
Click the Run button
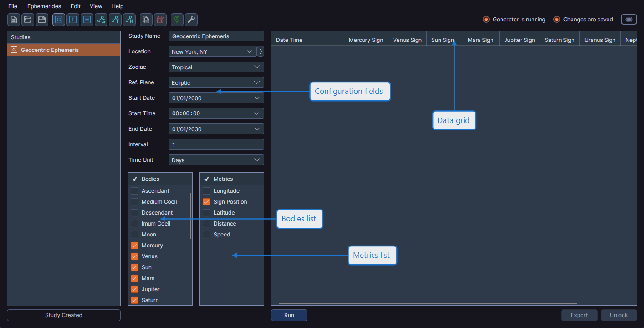(x=289, y=315)
